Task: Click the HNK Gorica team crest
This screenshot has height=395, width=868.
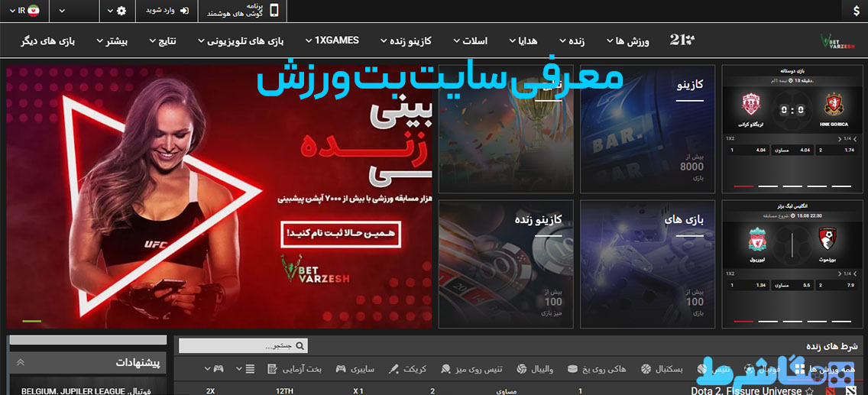Action: point(833,103)
